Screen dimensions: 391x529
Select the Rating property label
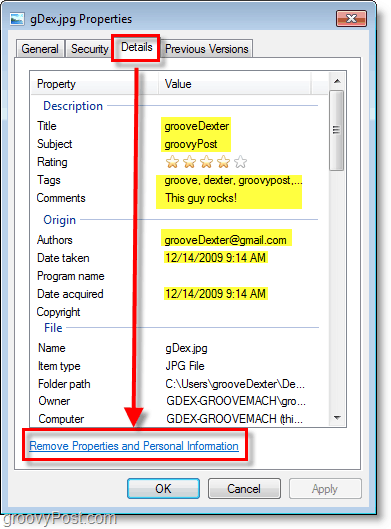[52, 162]
